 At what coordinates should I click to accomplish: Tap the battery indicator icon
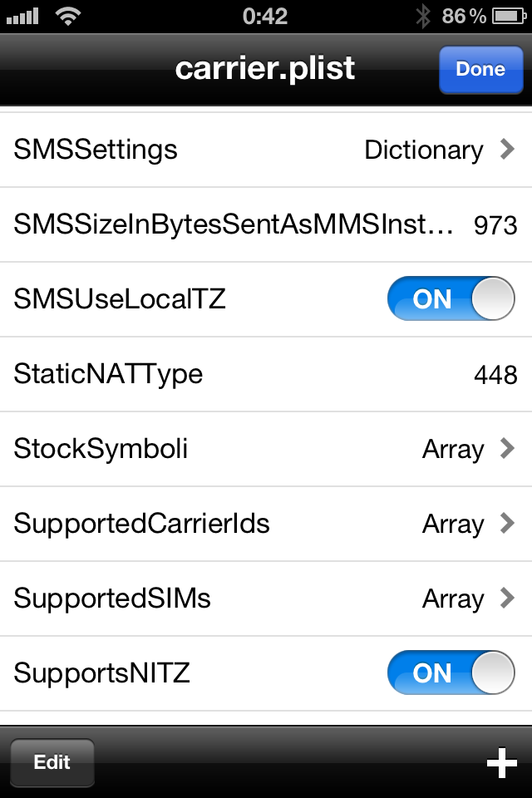click(x=509, y=17)
